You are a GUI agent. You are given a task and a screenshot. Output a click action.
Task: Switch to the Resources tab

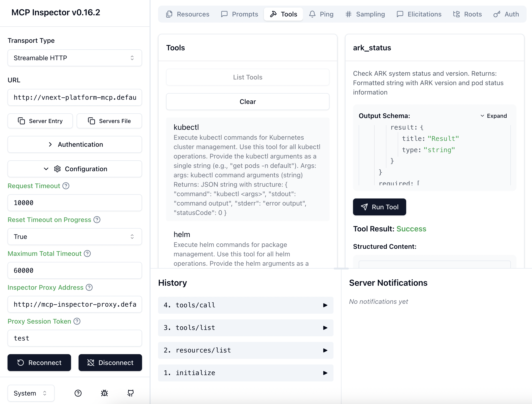point(188,14)
